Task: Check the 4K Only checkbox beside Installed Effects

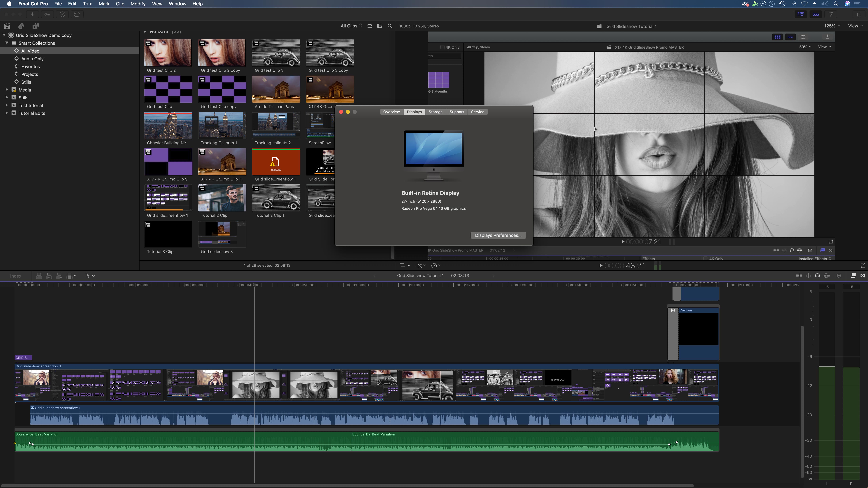Action: [x=705, y=259]
